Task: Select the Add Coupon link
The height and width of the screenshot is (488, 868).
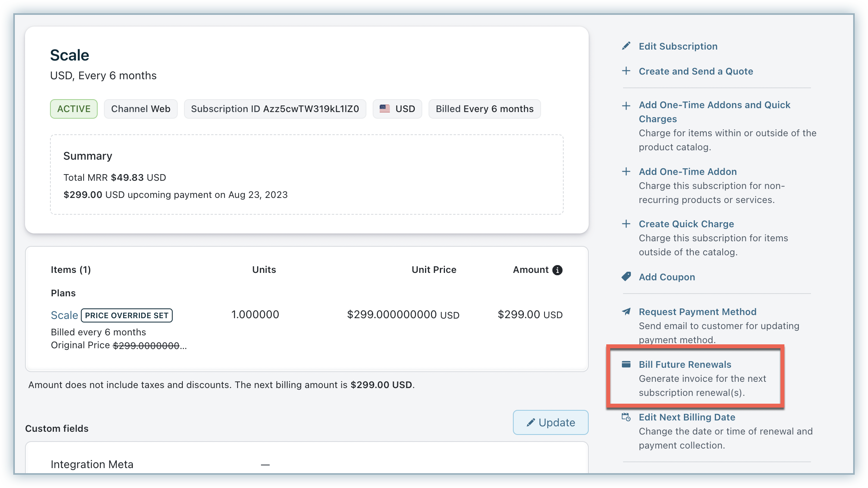Action: [x=667, y=277]
